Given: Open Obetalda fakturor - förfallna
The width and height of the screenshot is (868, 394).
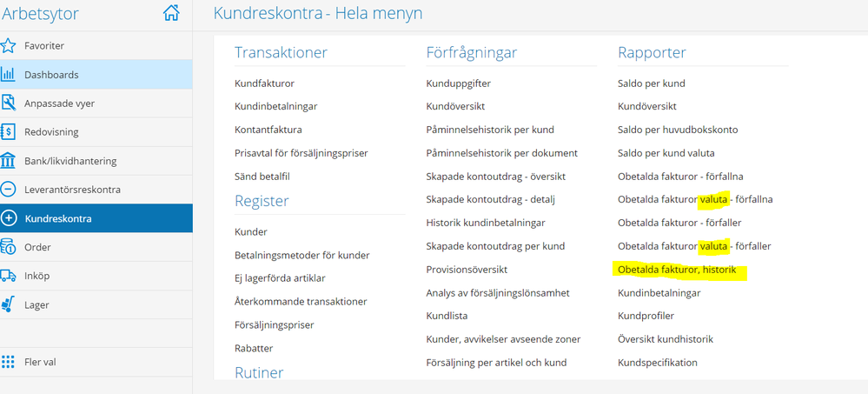Looking at the screenshot, I should (680, 177).
